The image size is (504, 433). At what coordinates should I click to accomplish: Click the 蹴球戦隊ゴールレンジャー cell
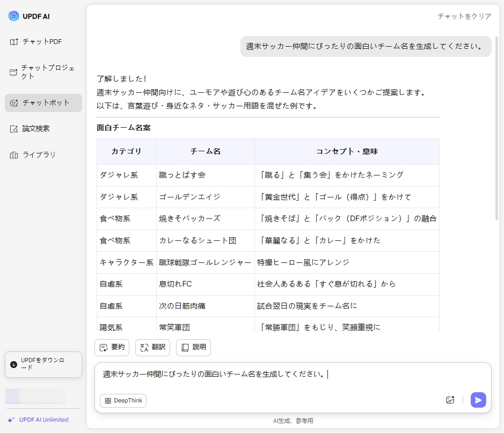206,263
